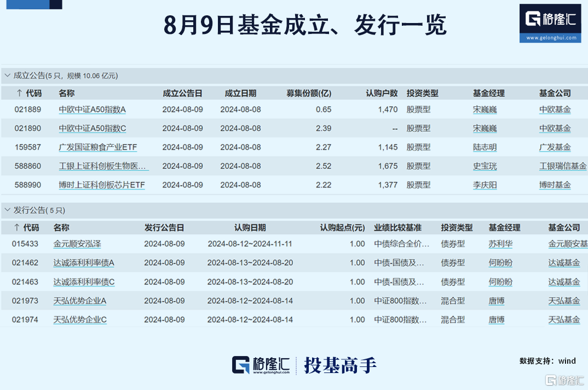The height and width of the screenshot is (390, 588).
Task: Select code cell 588990
Action: tap(28, 185)
